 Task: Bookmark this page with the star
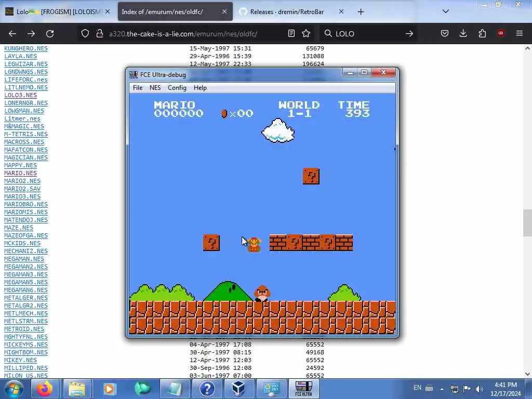point(306,33)
